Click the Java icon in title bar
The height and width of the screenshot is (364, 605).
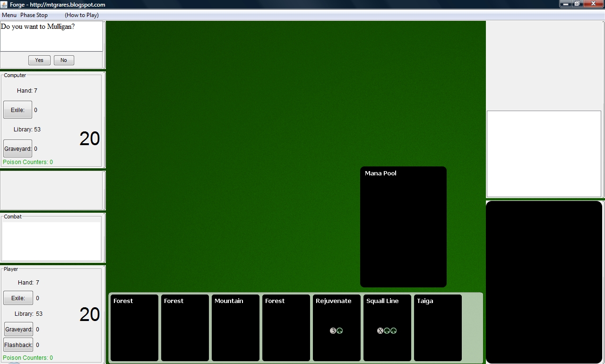(x=5, y=4)
